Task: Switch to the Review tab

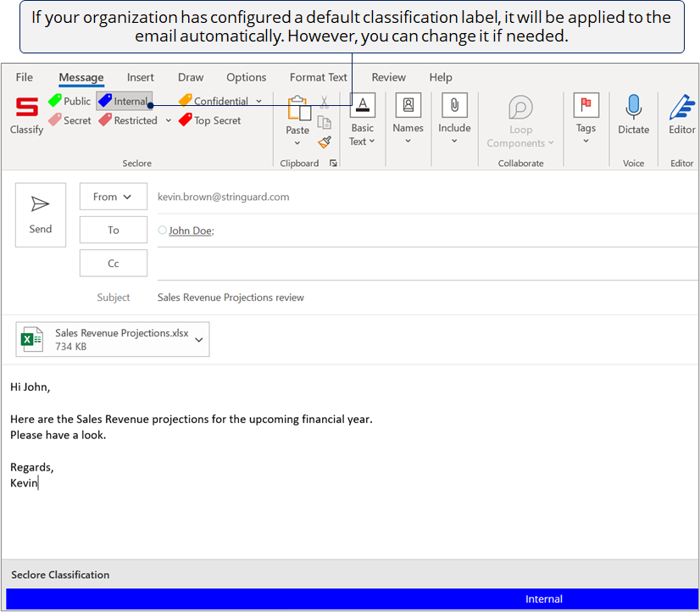Action: [x=389, y=77]
